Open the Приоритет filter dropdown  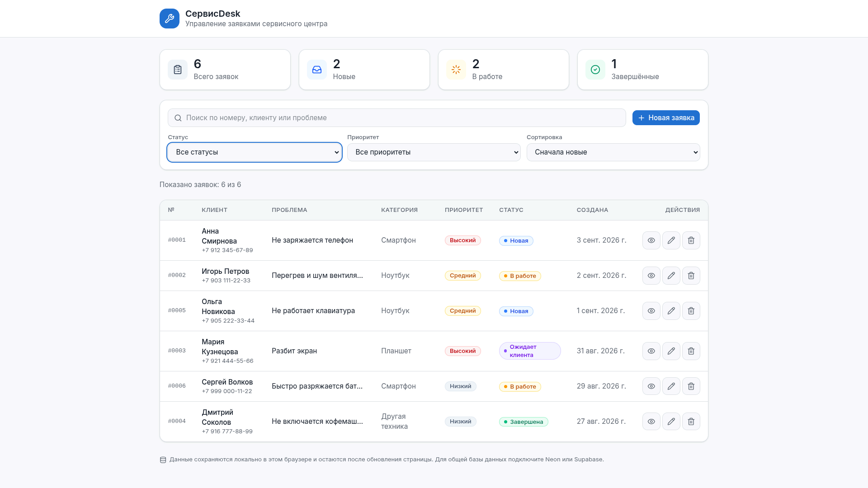point(434,152)
